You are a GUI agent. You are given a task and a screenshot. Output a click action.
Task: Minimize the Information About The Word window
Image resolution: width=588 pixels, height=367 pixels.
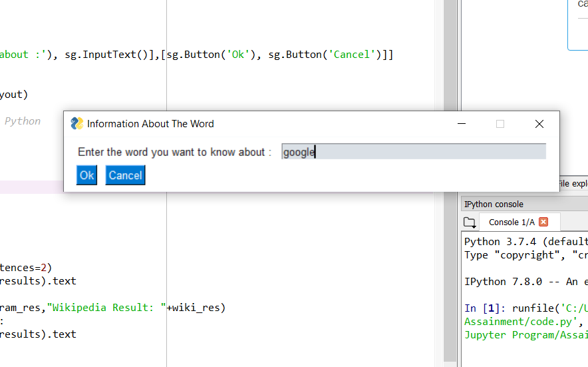coord(462,124)
